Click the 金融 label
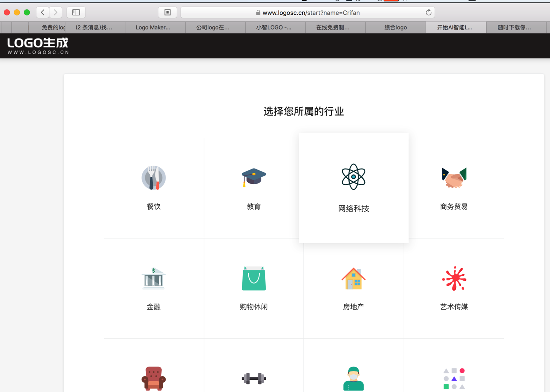This screenshot has height=392, width=550. pos(153,307)
